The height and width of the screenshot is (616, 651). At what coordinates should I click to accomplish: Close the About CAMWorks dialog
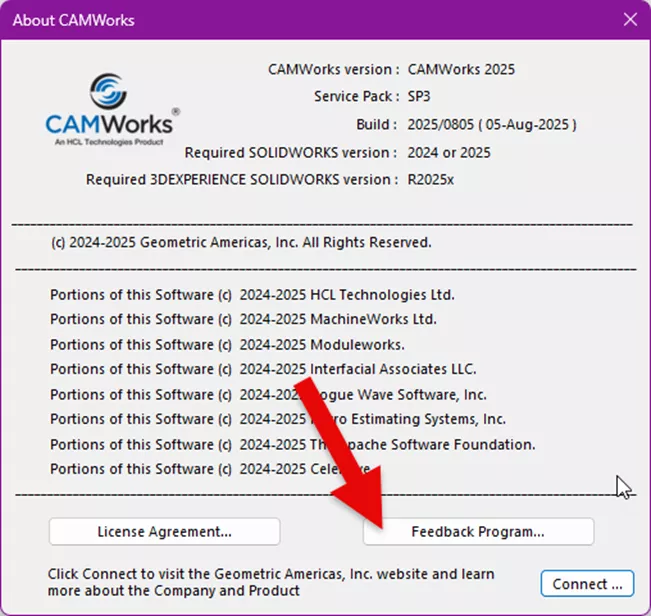coord(630,19)
